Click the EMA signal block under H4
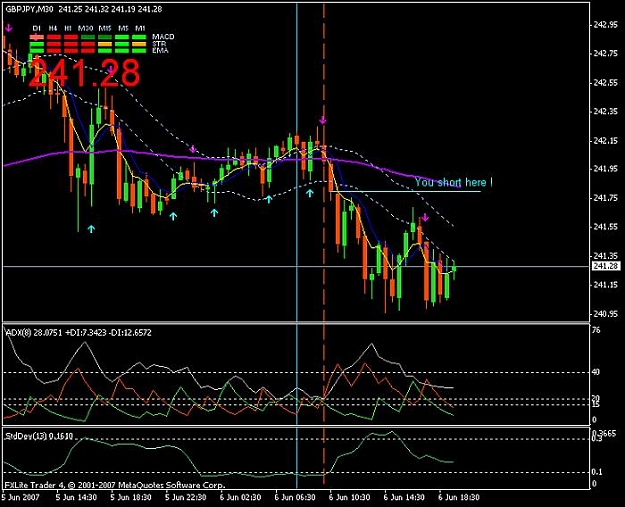The width and height of the screenshot is (625, 507). (54, 51)
